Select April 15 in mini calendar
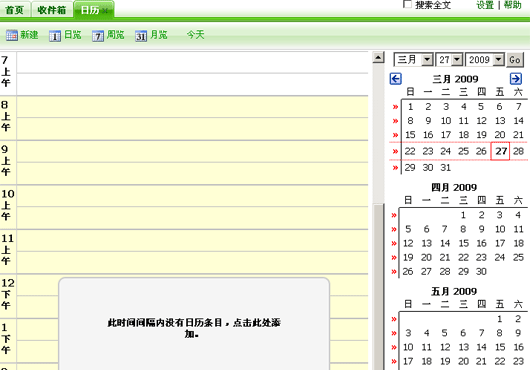Viewport: 530px width, 370px height. pyautogui.click(x=463, y=244)
